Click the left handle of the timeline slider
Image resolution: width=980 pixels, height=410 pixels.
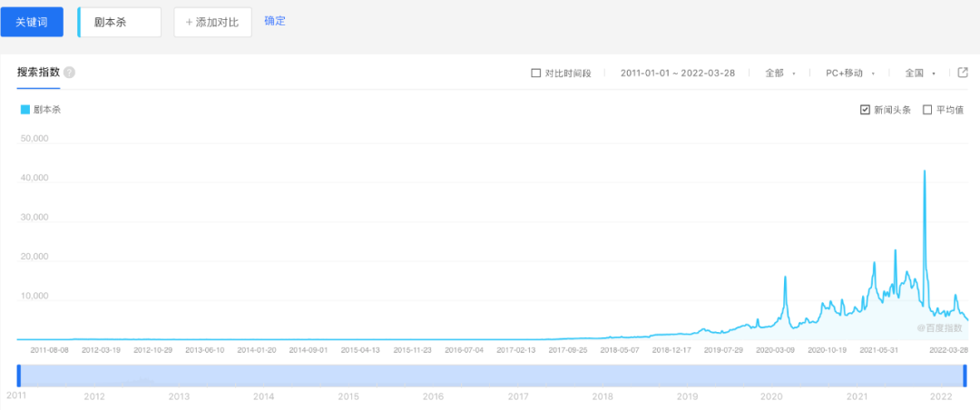pos(18,376)
